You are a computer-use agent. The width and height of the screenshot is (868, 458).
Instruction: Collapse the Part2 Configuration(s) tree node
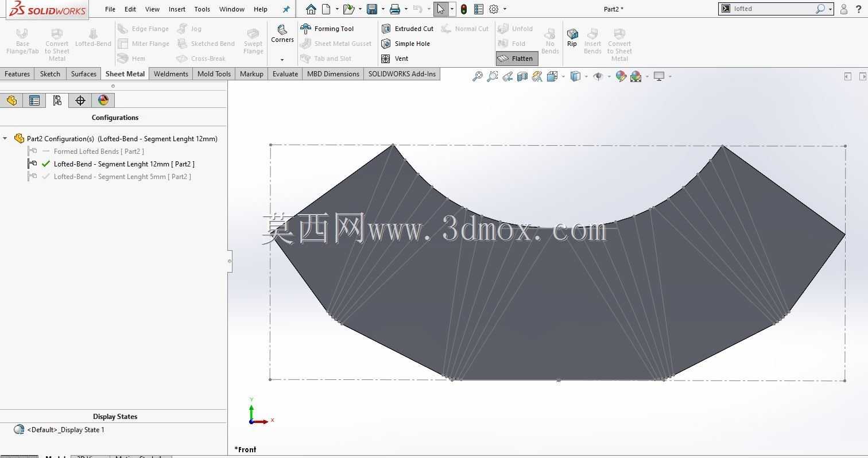pyautogui.click(x=5, y=138)
